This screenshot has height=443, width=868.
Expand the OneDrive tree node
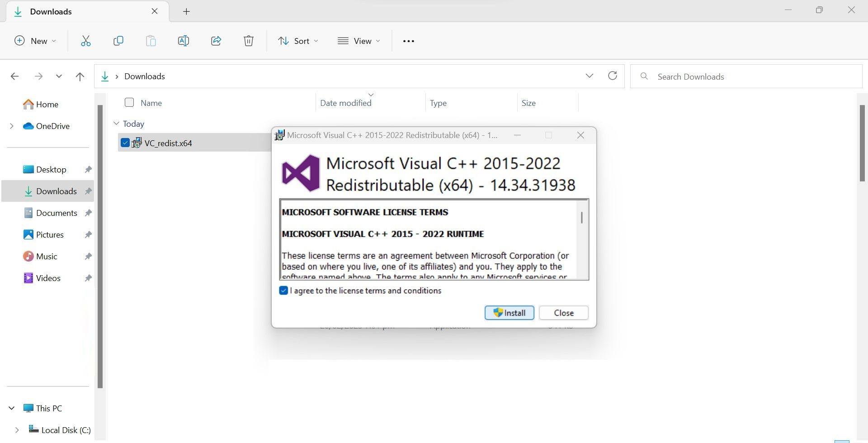(x=12, y=126)
